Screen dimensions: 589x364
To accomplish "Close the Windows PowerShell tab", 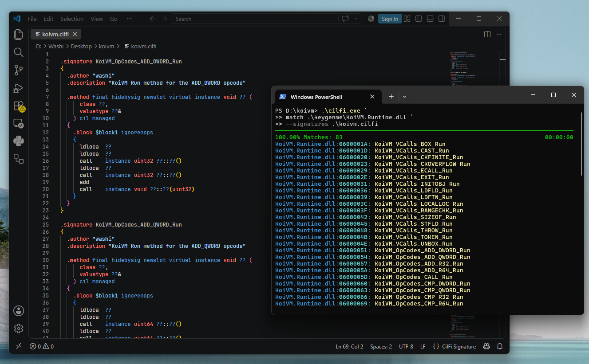I will pyautogui.click(x=372, y=97).
